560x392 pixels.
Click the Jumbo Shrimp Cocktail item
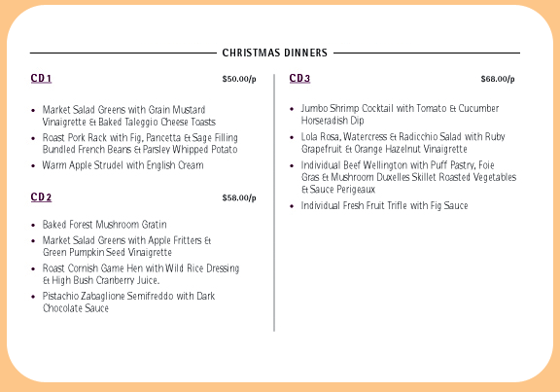coord(400,115)
